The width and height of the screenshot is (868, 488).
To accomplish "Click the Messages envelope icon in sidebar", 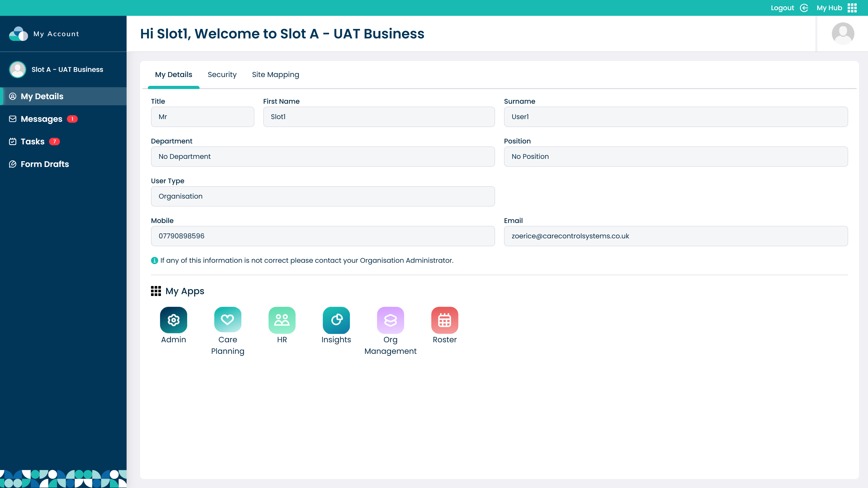I will tap(12, 119).
